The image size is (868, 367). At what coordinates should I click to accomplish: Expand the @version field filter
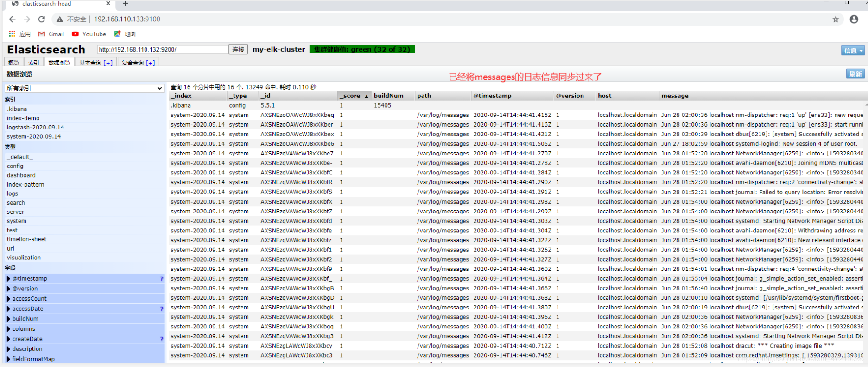(x=8, y=289)
